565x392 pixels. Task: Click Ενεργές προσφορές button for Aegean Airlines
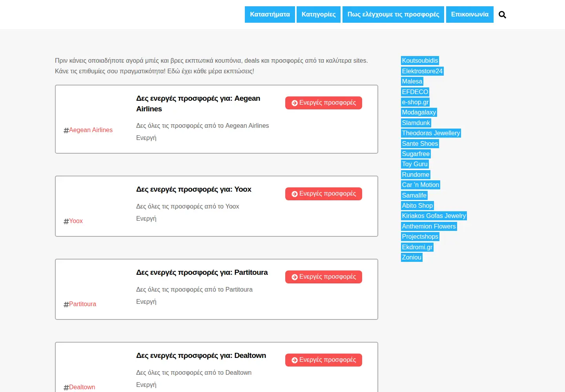[x=324, y=103]
